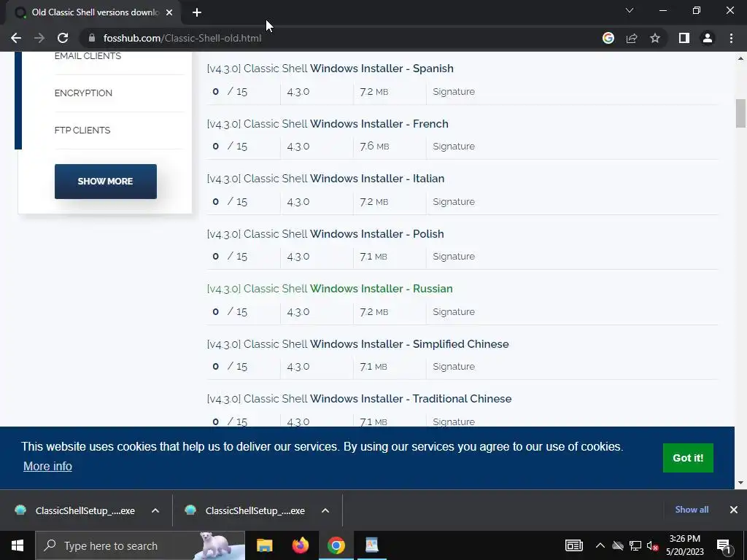Open OneDrive tray icon
Screen dimensions: 747x560
tap(618, 545)
